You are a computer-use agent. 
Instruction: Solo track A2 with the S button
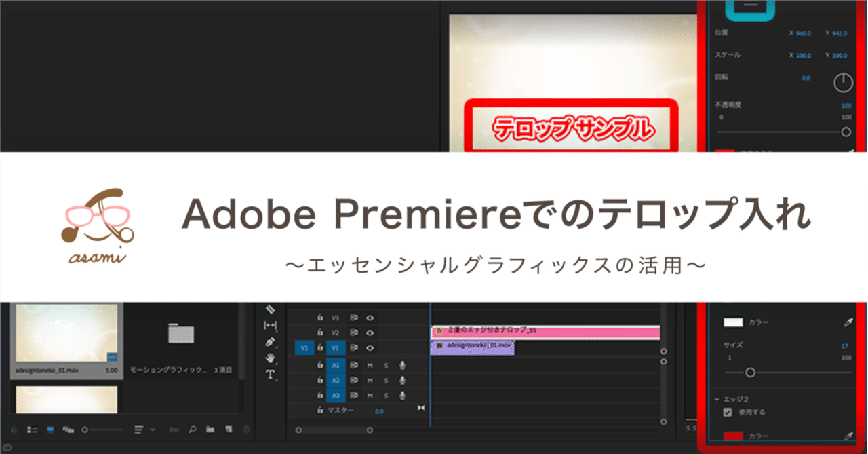pyautogui.click(x=387, y=380)
